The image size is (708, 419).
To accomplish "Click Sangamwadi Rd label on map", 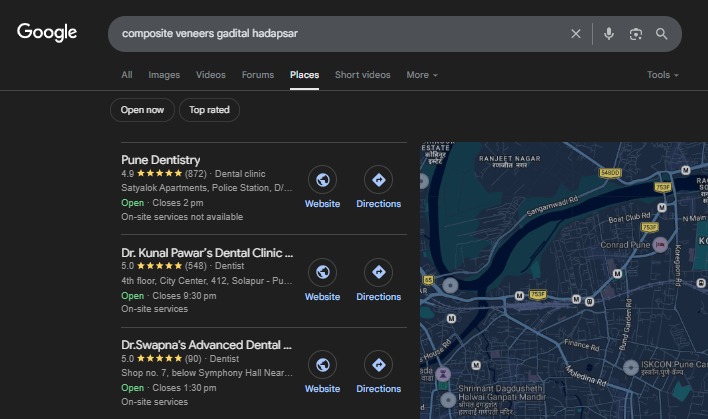I will [552, 206].
